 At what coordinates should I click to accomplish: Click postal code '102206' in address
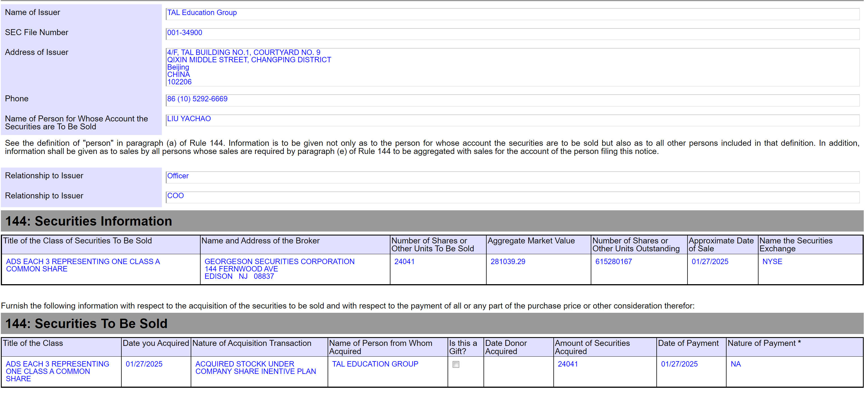pyautogui.click(x=179, y=82)
